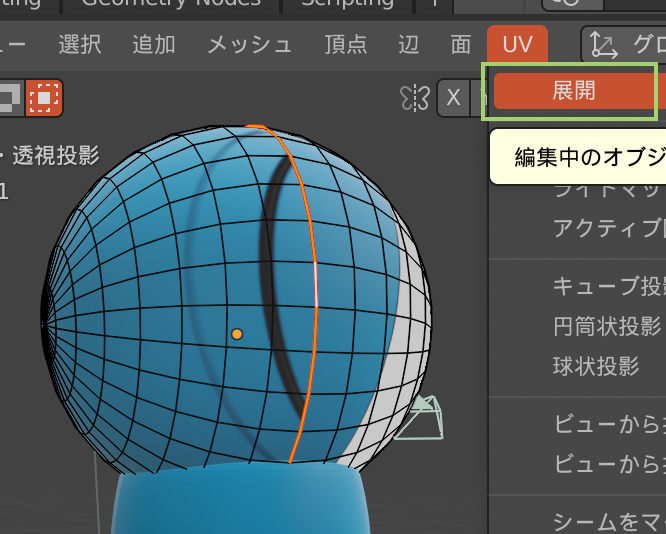Image resolution: width=666 pixels, height=534 pixels.
Task: Open the UV menu in the header
Action: click(x=517, y=44)
